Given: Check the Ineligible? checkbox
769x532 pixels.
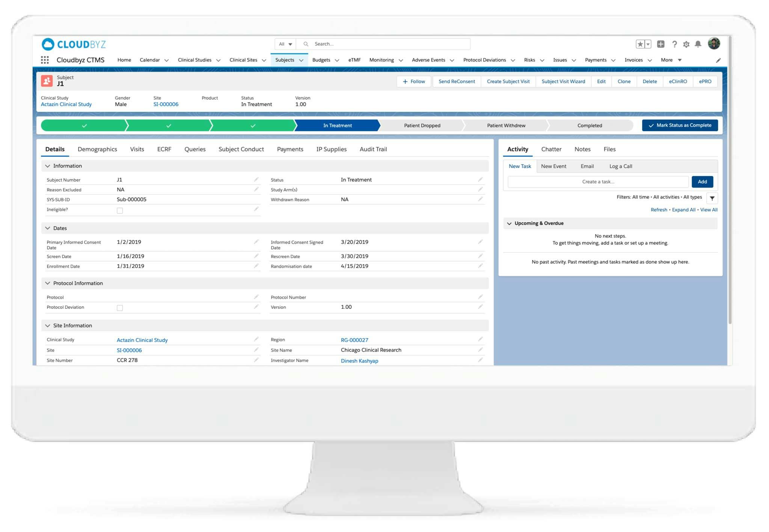Looking at the screenshot, I should tap(120, 210).
